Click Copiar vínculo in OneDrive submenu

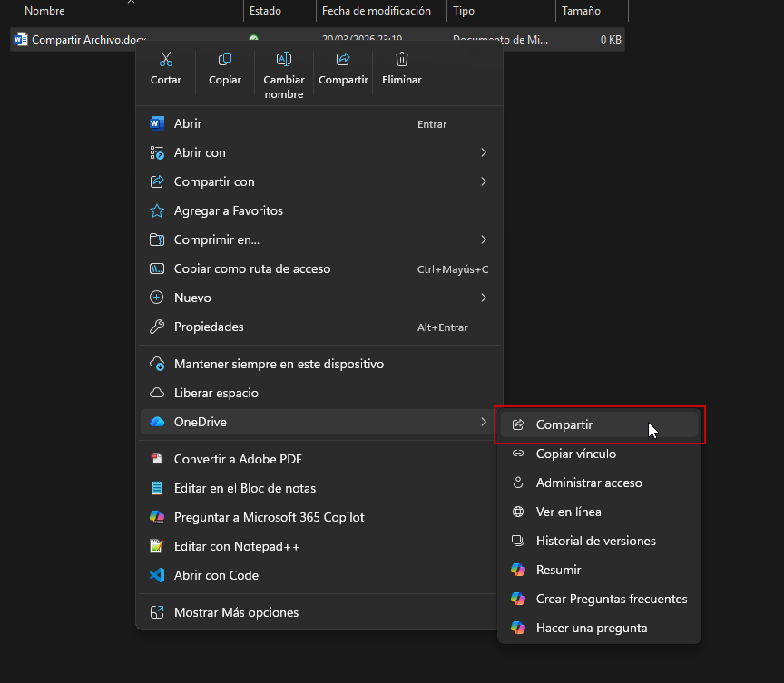tap(575, 454)
